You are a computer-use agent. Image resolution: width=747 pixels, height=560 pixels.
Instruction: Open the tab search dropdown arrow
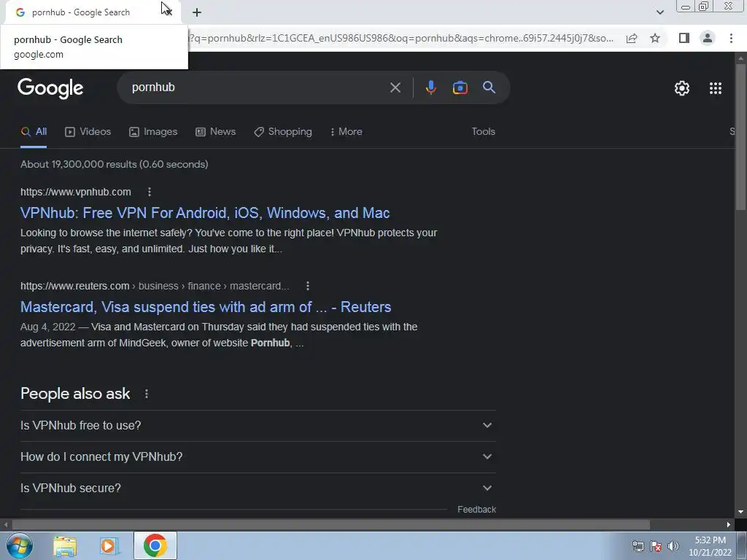tap(659, 12)
